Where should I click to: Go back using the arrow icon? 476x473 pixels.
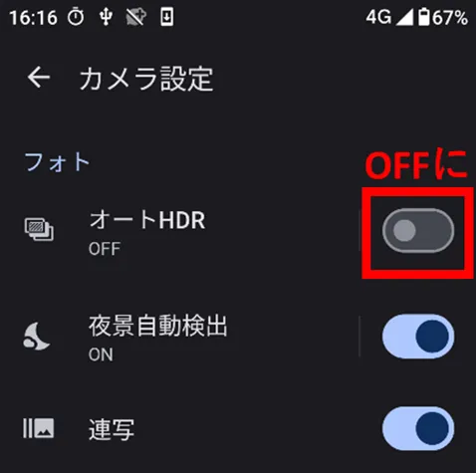click(39, 78)
